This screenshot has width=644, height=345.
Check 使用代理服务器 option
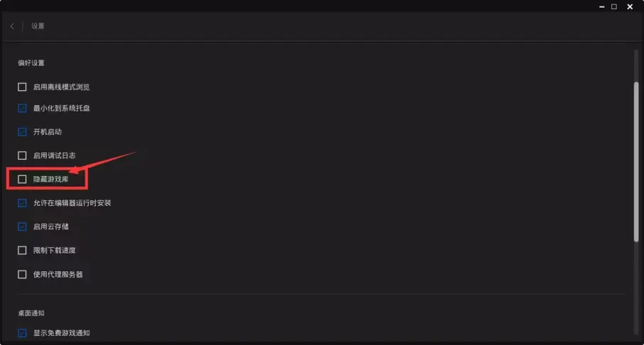(22, 275)
